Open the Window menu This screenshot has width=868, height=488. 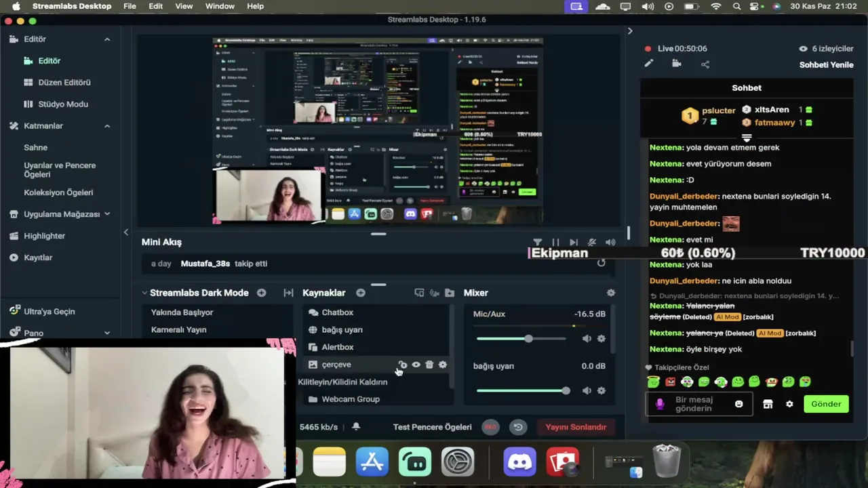(220, 6)
